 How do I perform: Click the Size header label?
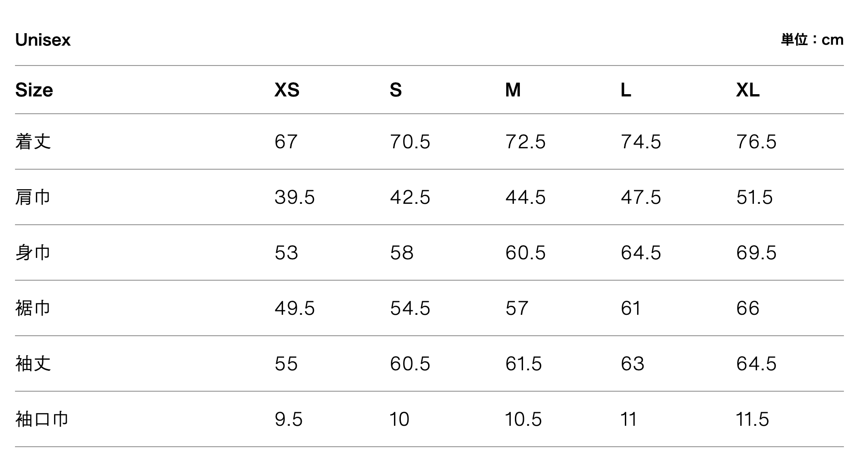(x=34, y=90)
